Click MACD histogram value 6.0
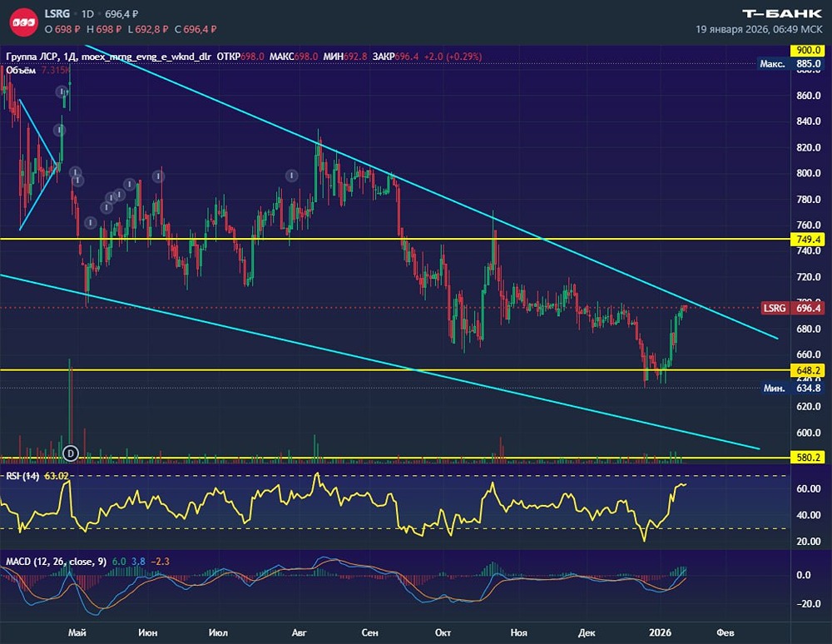 (119, 562)
